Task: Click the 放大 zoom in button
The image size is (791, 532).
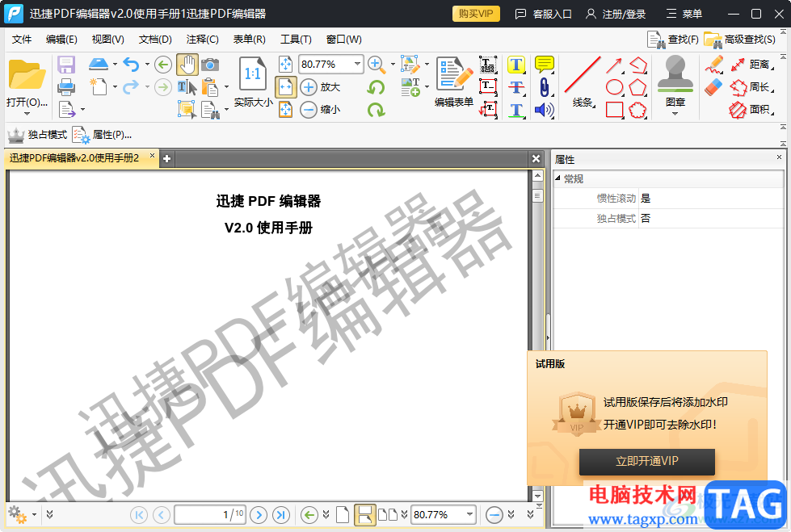Action: (320, 87)
